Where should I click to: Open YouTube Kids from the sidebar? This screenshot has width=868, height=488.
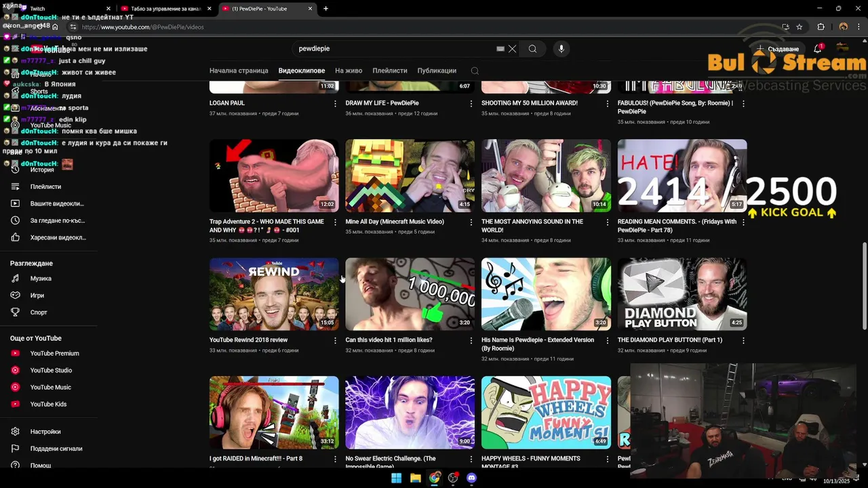[48, 404]
